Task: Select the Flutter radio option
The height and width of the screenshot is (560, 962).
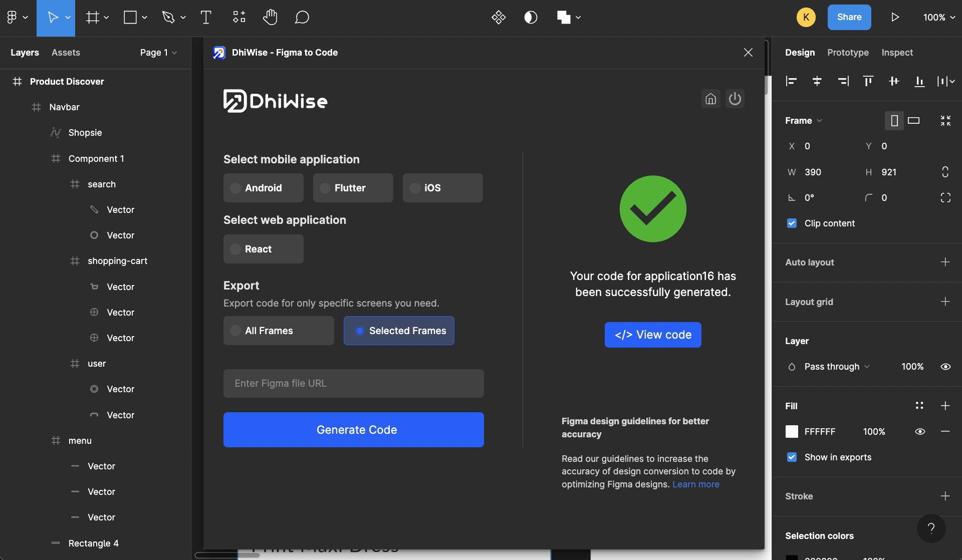Action: (x=353, y=188)
